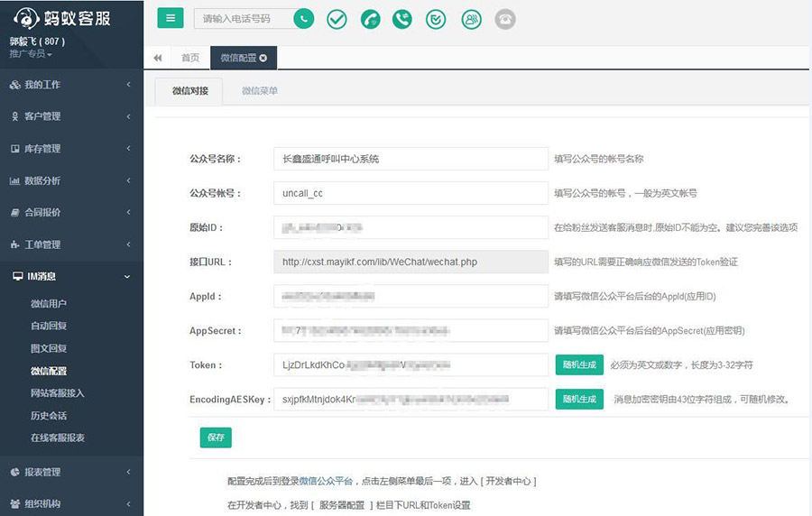Click 随机生成 button next to Token
Image resolution: width=812 pixels, height=516 pixels.
(579, 364)
